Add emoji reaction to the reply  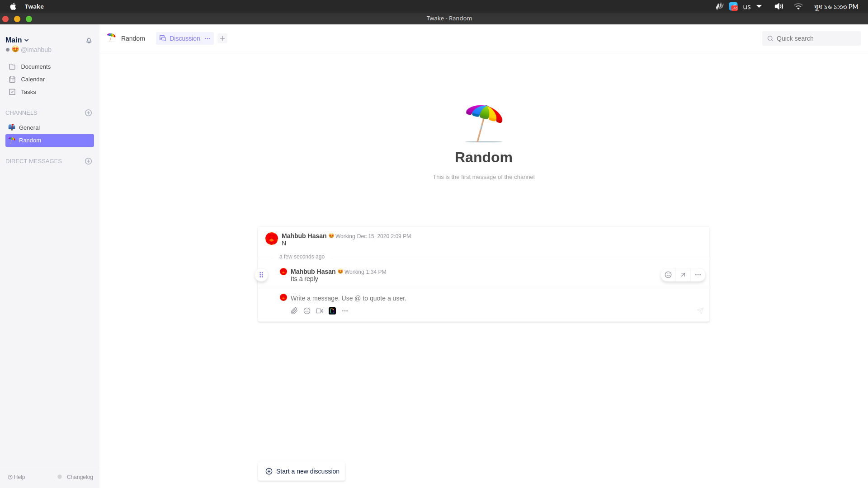(x=668, y=275)
